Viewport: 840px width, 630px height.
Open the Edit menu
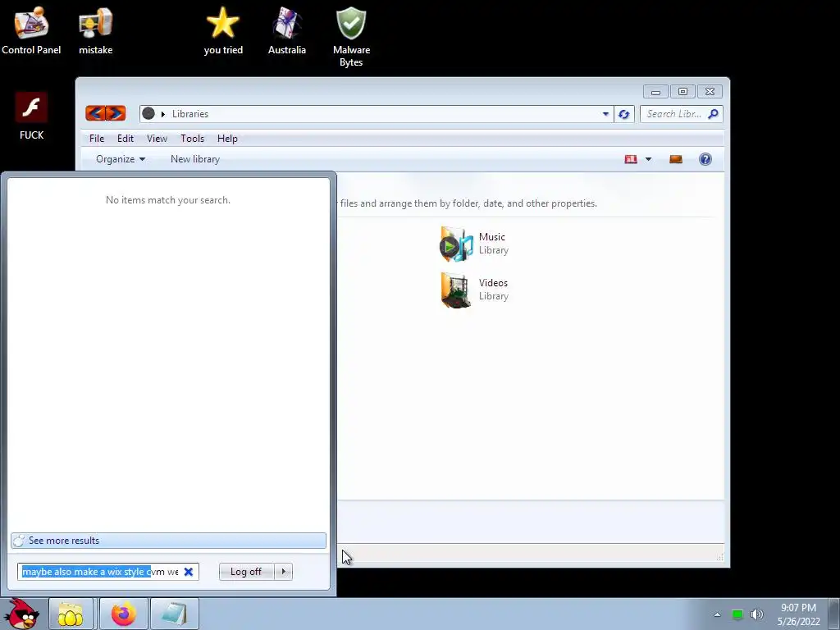click(x=126, y=138)
